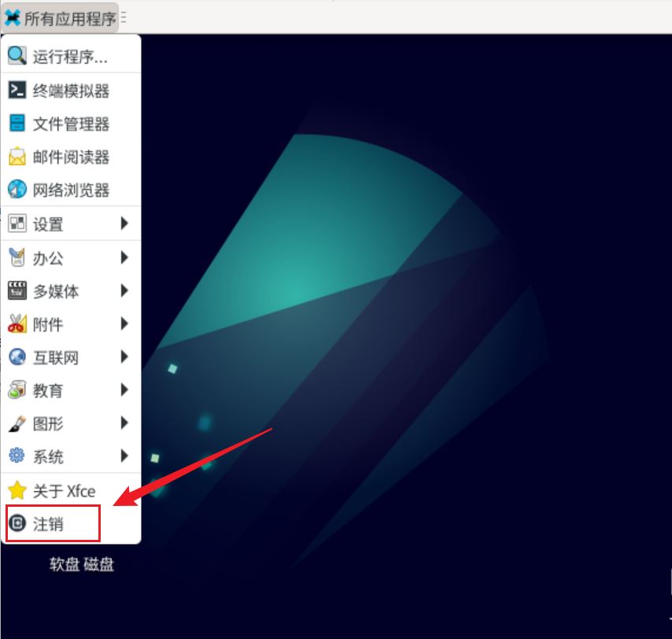Click the 软盘 磁盘 desktop label
Image resolution: width=672 pixels, height=639 pixels.
coord(82,564)
